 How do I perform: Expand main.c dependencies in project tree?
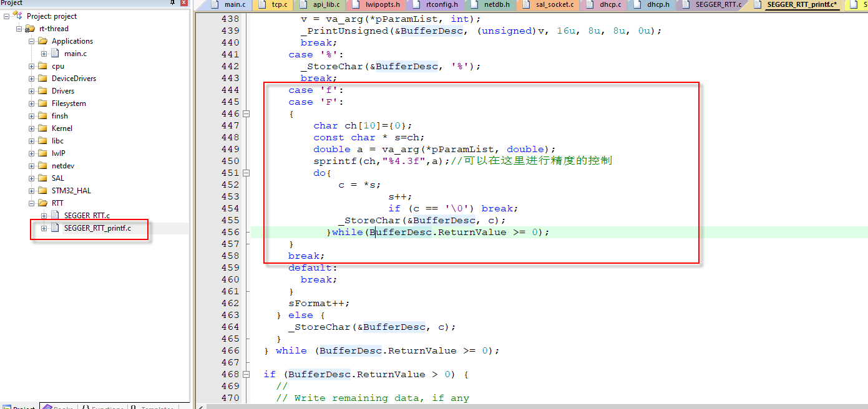tap(44, 54)
